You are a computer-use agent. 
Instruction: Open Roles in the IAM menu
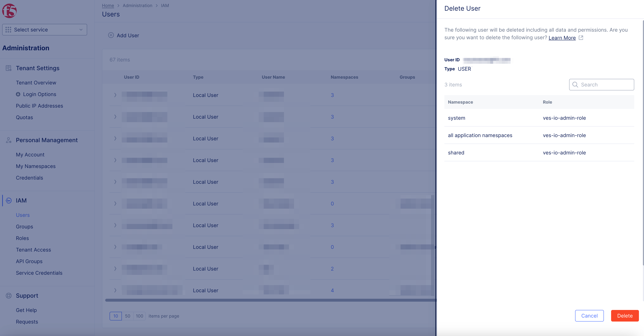coord(22,238)
